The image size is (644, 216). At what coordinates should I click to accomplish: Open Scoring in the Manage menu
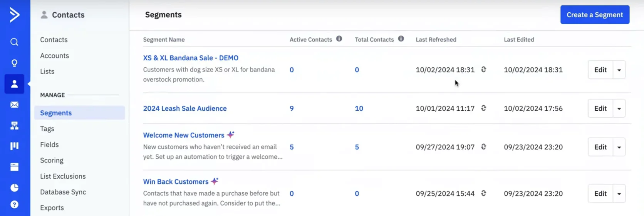[52, 160]
